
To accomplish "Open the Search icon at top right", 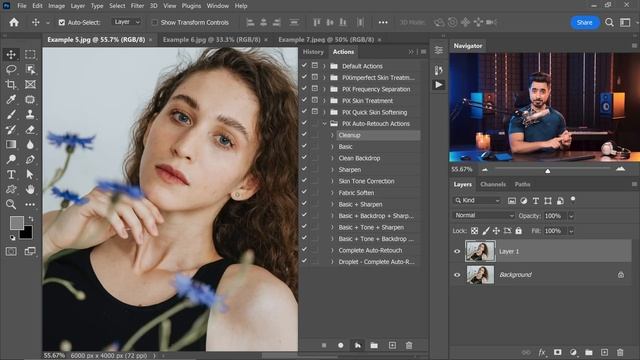I will click(x=609, y=22).
